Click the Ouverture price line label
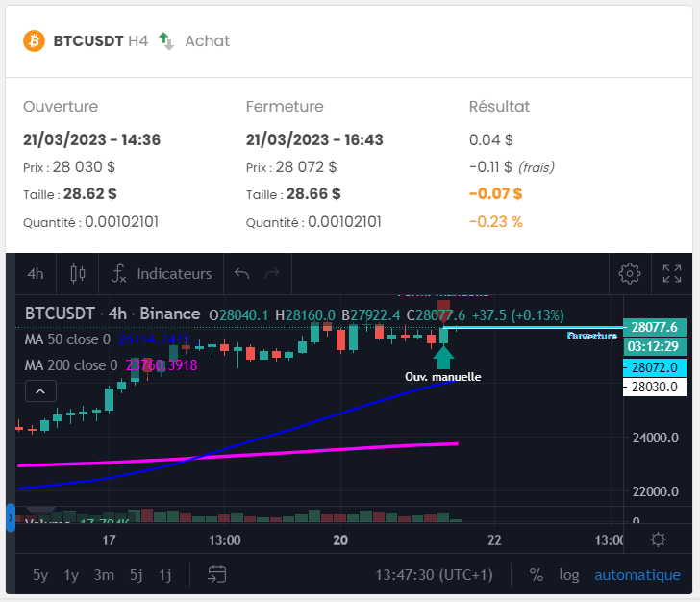 [x=592, y=336]
